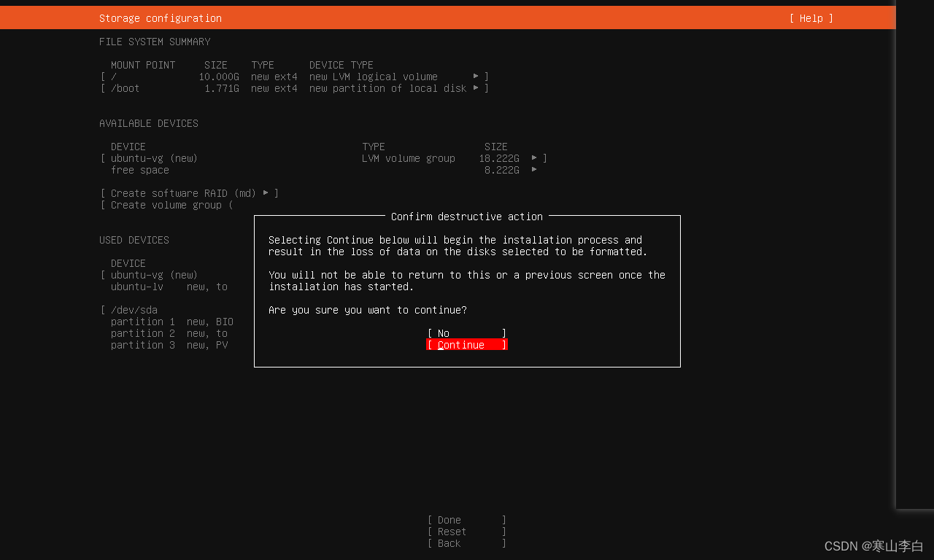The image size is (934, 560).
Task: Click the 'USED DEVICES' heading
Action: pyautogui.click(x=134, y=240)
